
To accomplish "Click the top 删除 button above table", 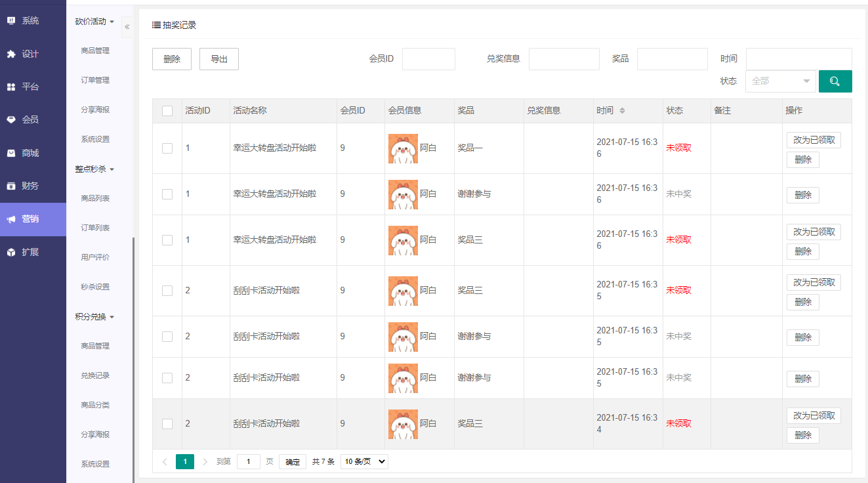I will click(x=172, y=59).
